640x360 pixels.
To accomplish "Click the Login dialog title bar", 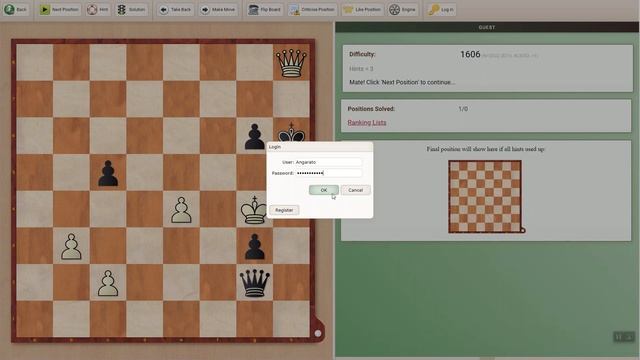I will (x=320, y=147).
